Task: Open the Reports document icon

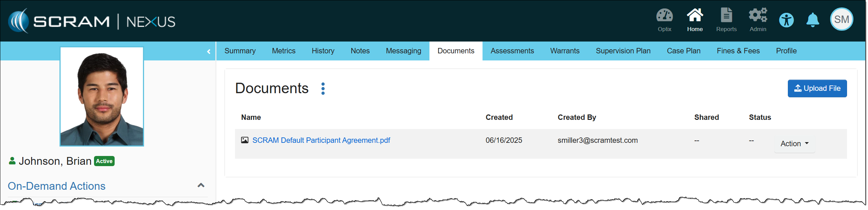Action: coord(726,20)
